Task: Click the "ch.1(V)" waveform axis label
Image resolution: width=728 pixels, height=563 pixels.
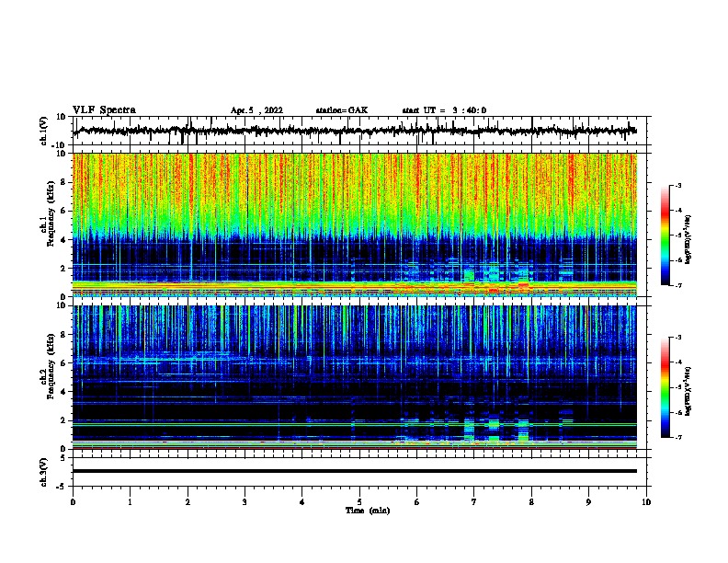Action: (x=44, y=131)
